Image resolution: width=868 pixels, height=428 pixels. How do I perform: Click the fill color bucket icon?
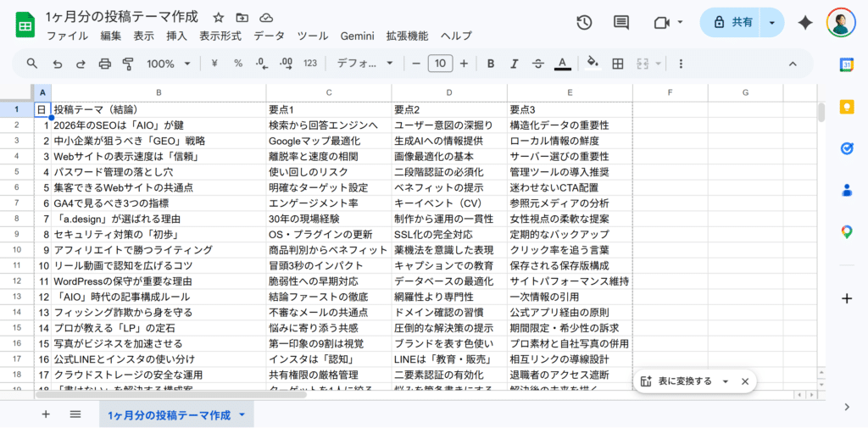(x=593, y=64)
